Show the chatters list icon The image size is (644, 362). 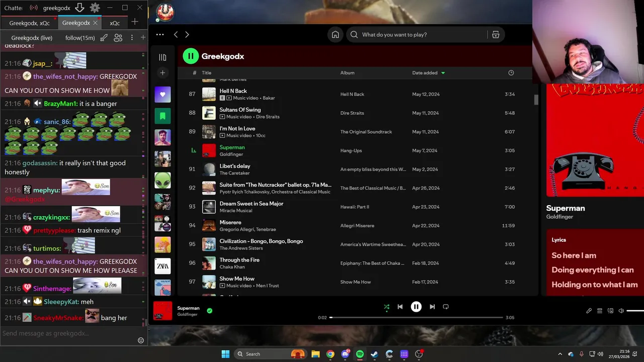coord(118,38)
